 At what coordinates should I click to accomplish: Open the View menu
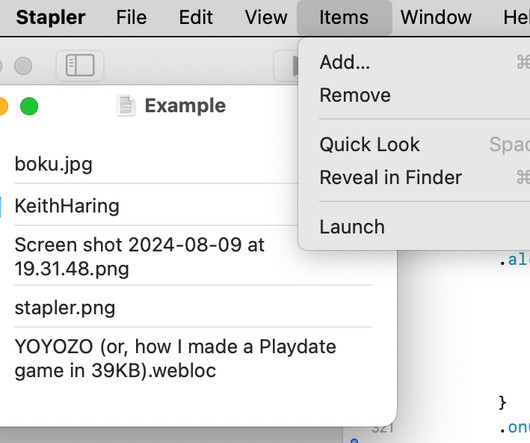(266, 18)
